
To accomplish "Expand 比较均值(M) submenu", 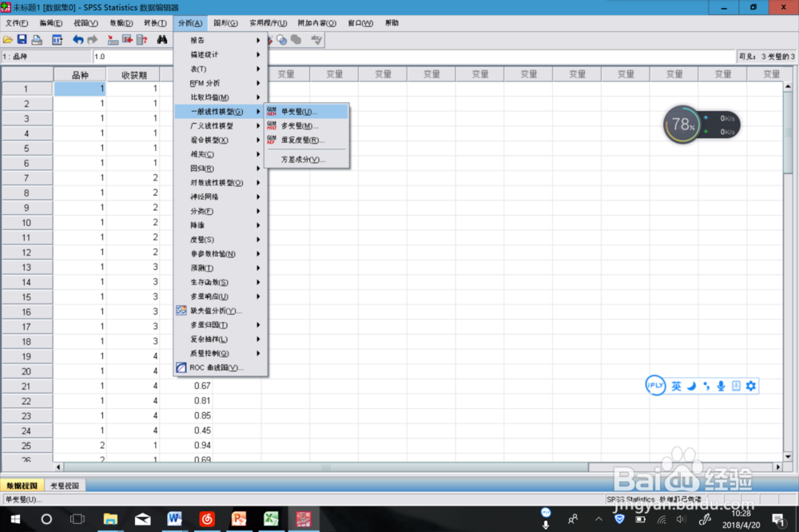I will point(221,97).
